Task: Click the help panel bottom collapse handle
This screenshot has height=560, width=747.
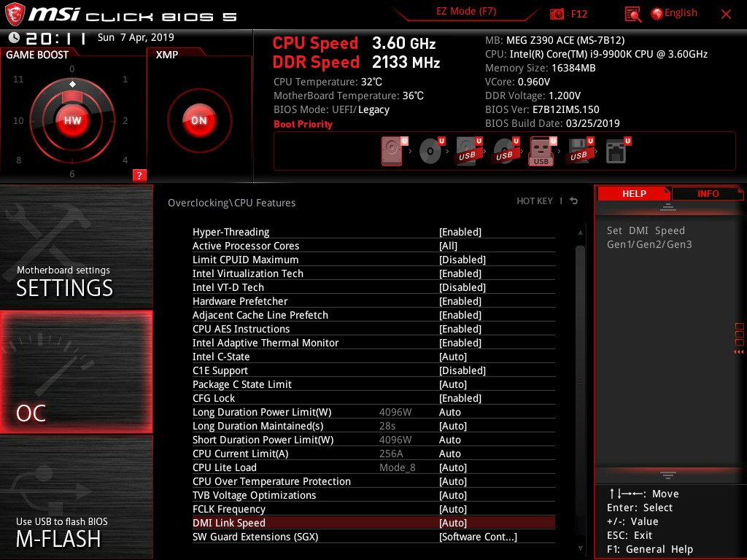Action: tap(668, 475)
